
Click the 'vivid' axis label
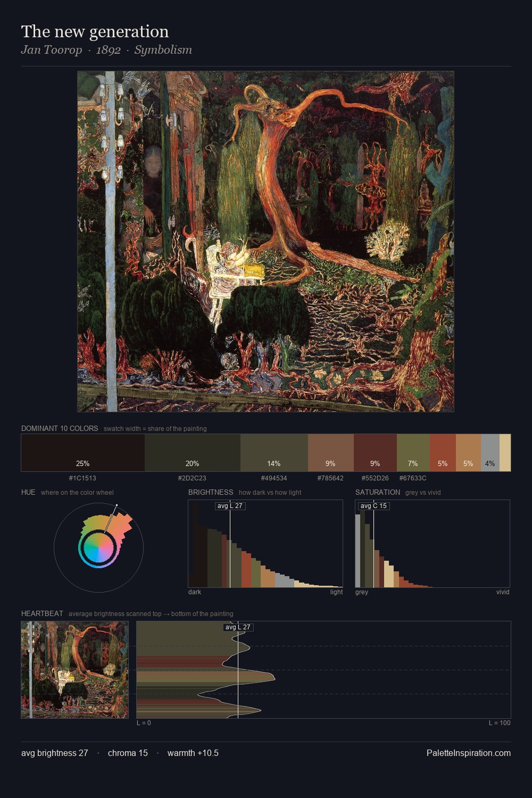503,592
